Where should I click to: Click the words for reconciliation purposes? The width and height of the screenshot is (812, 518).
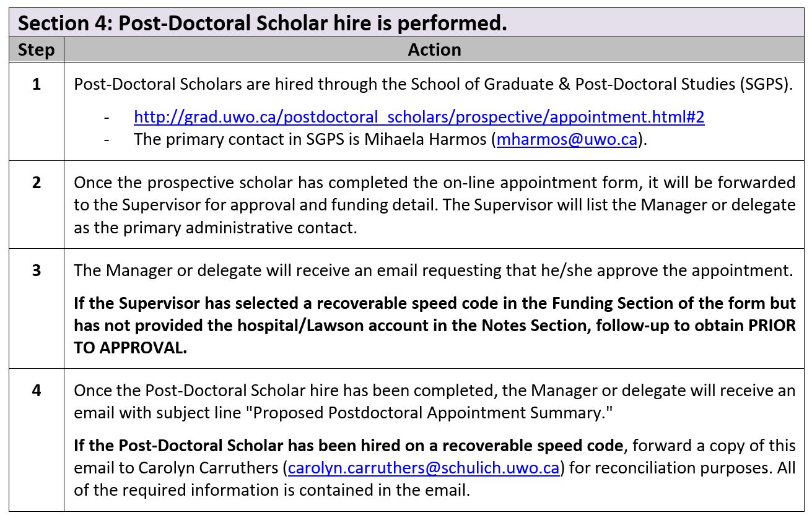point(667,467)
